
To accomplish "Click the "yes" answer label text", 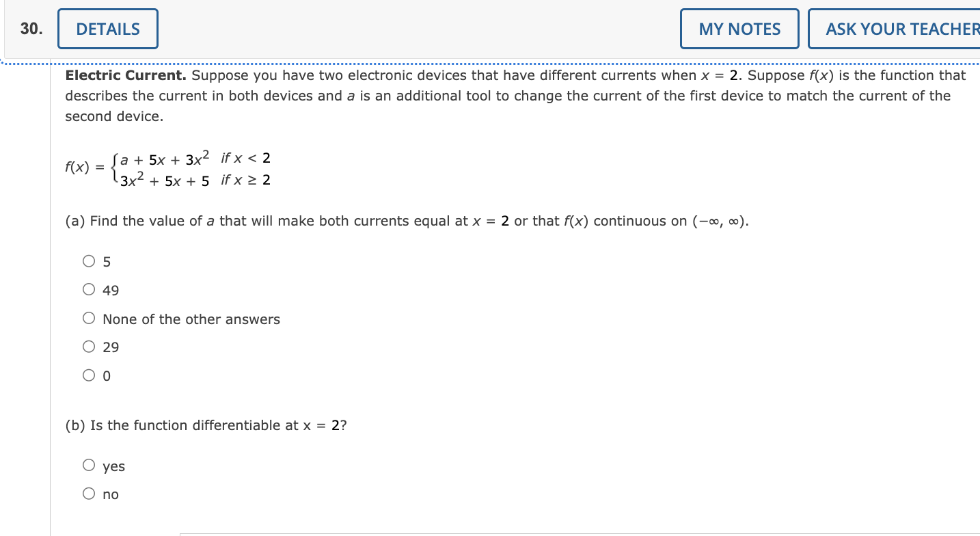I will pos(113,466).
